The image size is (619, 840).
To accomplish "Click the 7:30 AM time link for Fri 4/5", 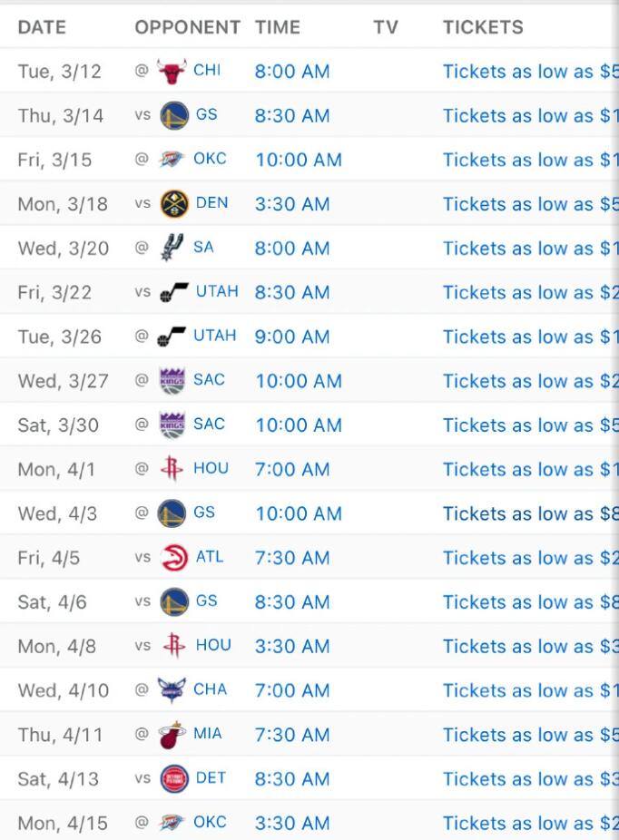I will pos(292,558).
